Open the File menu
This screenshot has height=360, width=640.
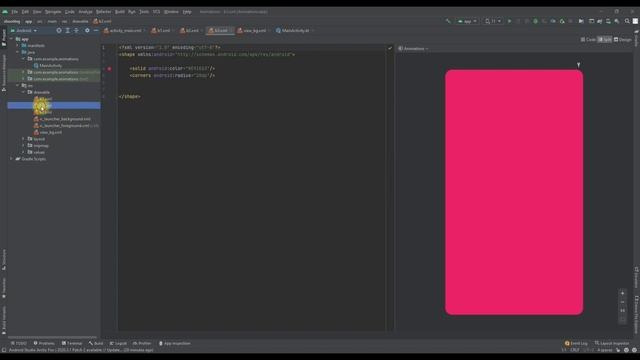[14, 12]
